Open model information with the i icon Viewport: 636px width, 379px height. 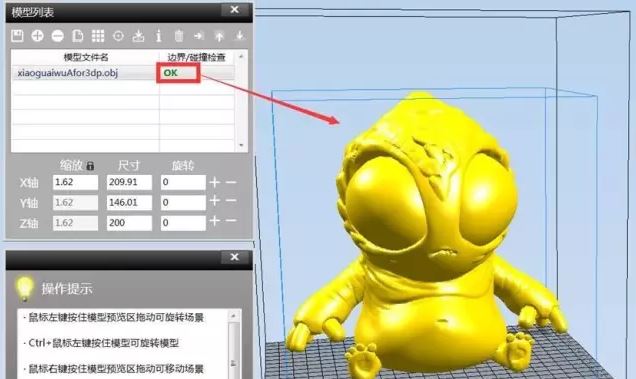click(159, 36)
